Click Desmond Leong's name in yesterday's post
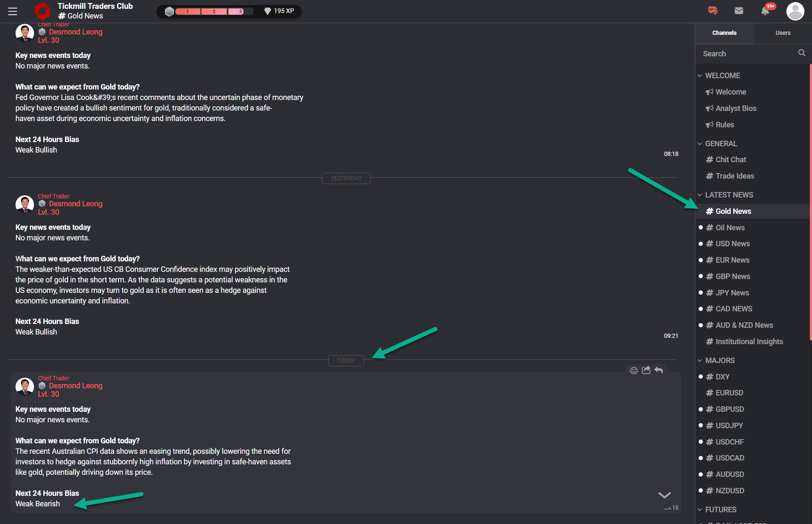This screenshot has height=524, width=812. 76,204
